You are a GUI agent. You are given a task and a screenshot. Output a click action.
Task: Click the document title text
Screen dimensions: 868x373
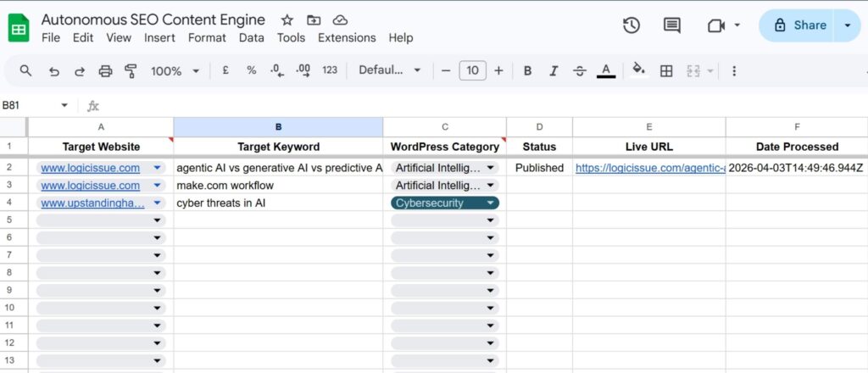[153, 20]
